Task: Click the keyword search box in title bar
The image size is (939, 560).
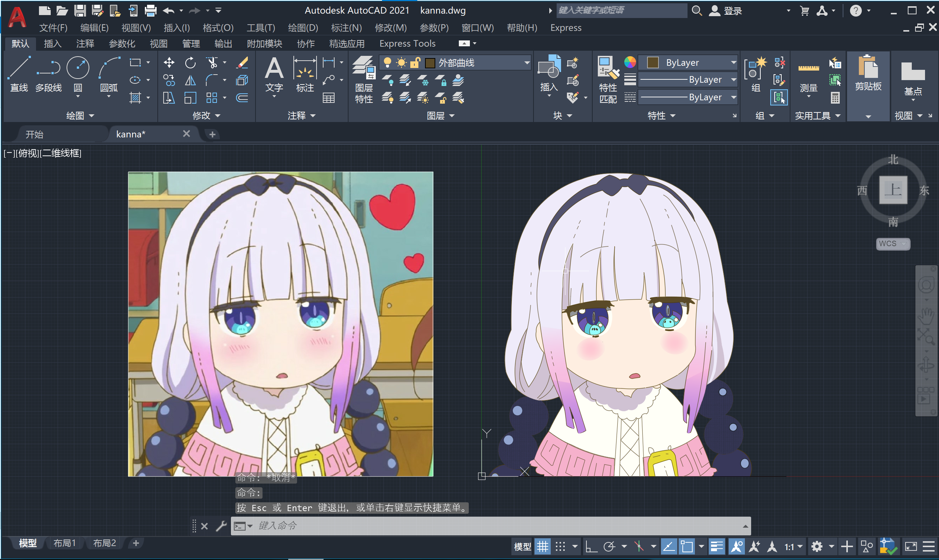Action: [621, 10]
